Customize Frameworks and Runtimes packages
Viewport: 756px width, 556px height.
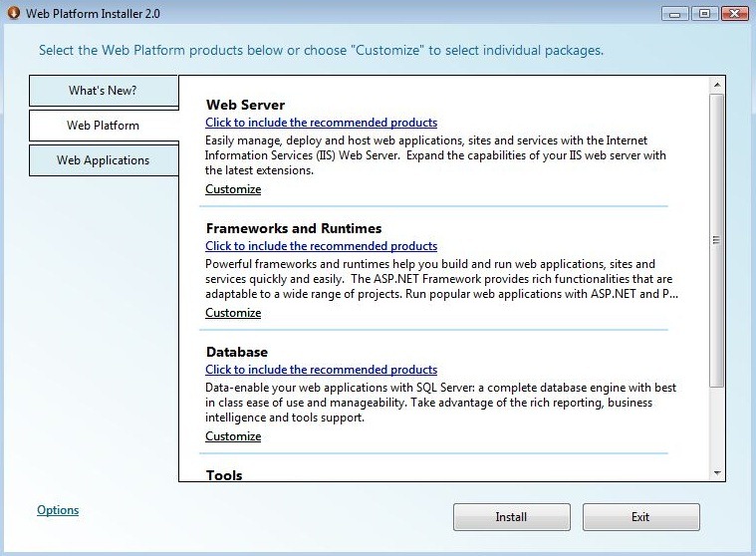pos(233,313)
